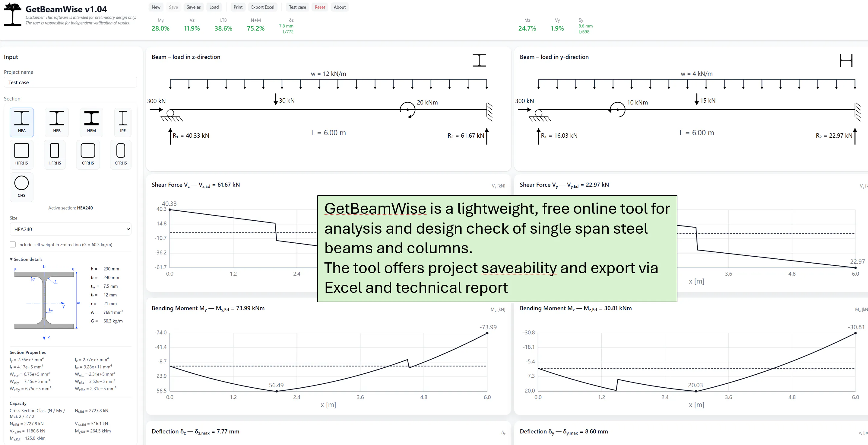This screenshot has width=868, height=445.
Task: Enable include self weight in z-direction checkbox
Action: [12, 245]
